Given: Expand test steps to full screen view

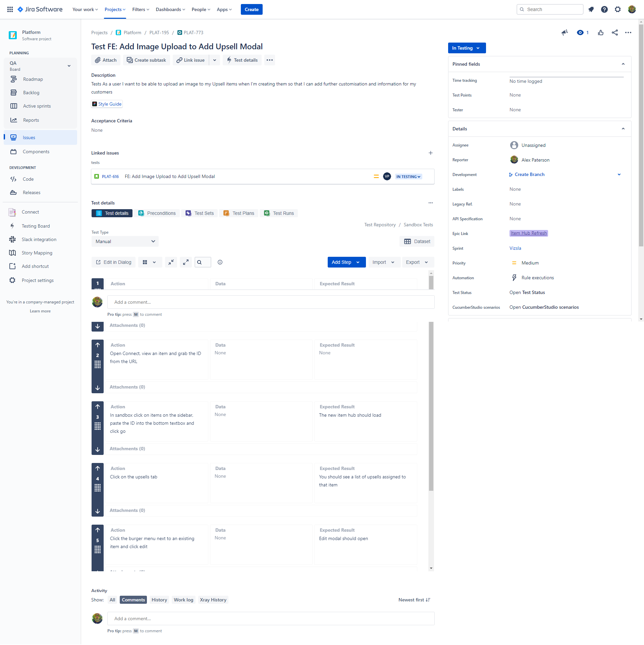Looking at the screenshot, I should click(186, 262).
